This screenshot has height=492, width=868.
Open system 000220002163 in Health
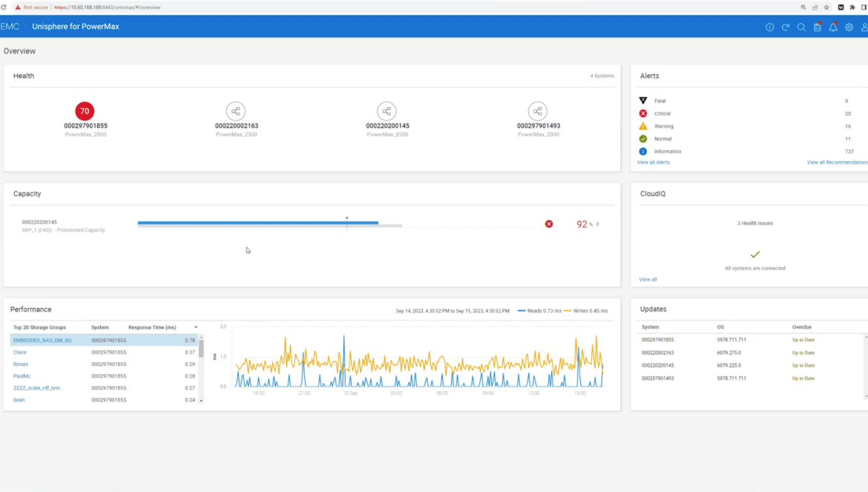coord(237,125)
